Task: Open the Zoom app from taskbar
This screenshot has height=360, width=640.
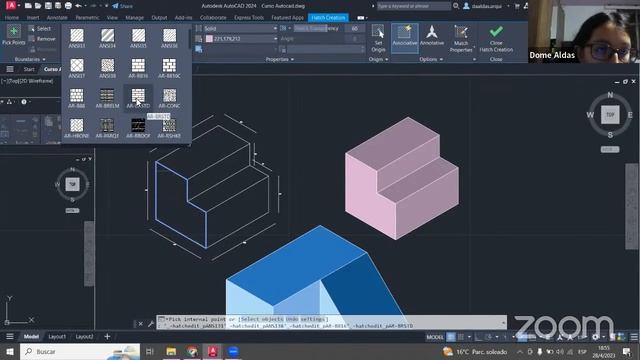Action: click(x=233, y=351)
